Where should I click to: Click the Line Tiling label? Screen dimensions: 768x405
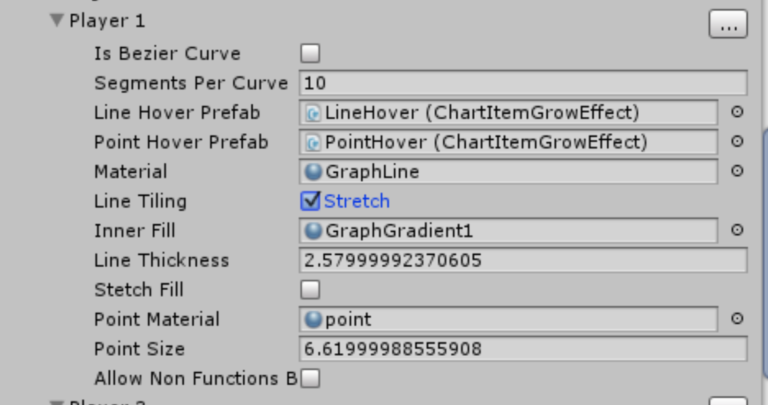click(x=141, y=201)
